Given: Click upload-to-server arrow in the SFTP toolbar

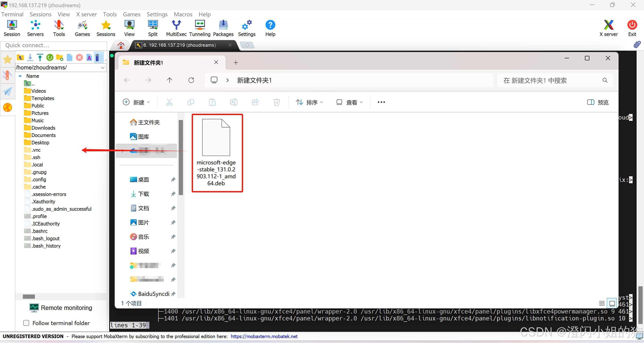Looking at the screenshot, I should 40,58.
